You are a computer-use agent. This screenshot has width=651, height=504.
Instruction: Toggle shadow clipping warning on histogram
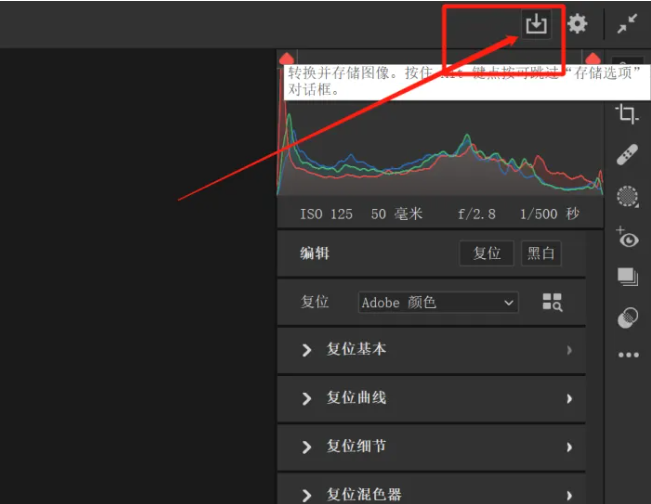click(x=286, y=59)
